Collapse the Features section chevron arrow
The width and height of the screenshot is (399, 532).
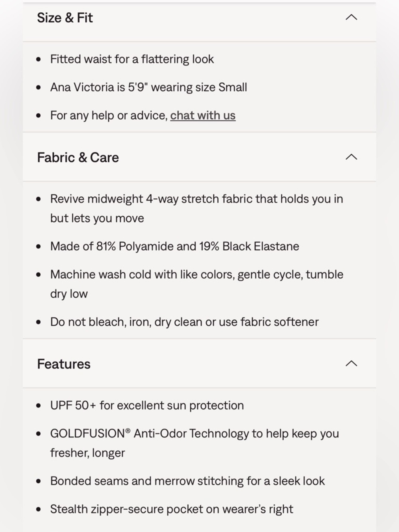click(x=351, y=364)
